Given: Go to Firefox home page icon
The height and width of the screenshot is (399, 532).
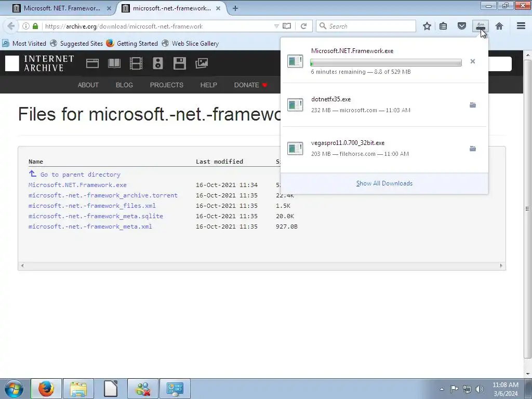Looking at the screenshot, I should (499, 26).
